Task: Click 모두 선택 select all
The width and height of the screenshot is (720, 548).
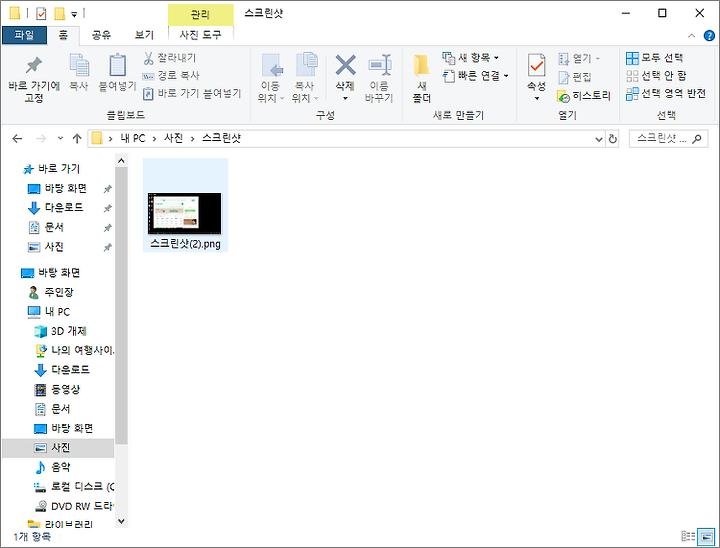Action: (x=654, y=58)
